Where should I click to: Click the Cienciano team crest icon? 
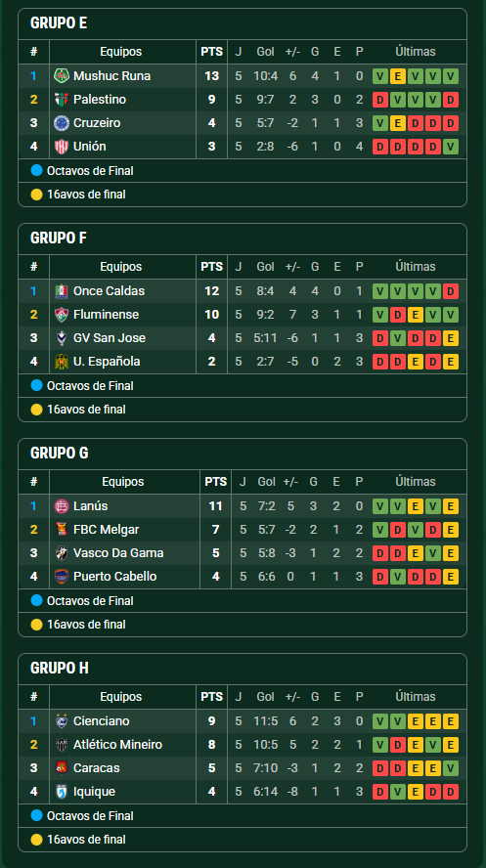[x=61, y=721]
